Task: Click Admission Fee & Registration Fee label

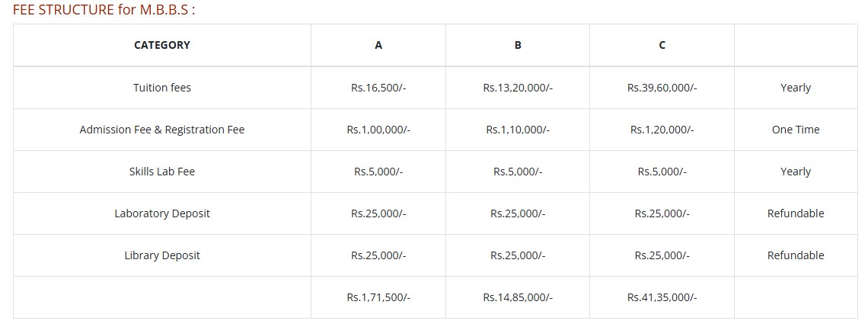Action: click(162, 130)
